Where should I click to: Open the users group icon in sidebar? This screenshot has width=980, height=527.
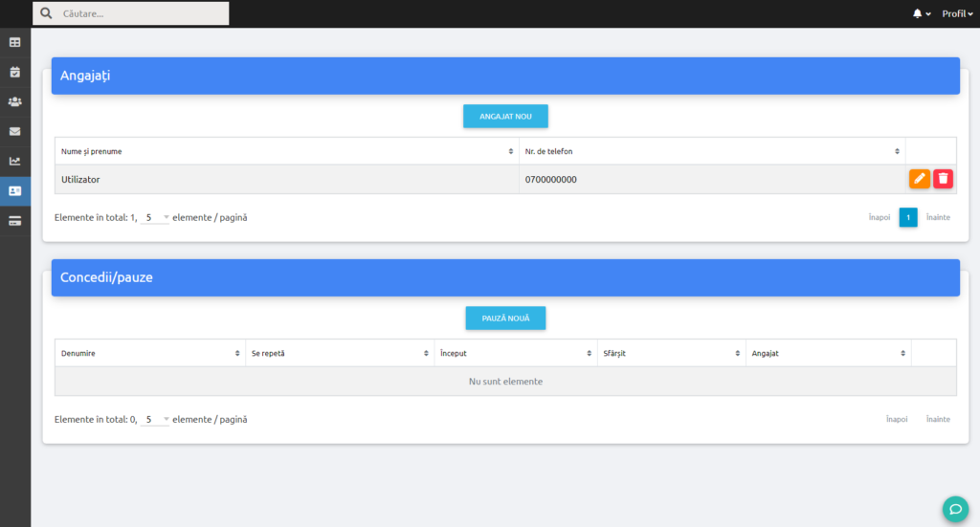(15, 101)
